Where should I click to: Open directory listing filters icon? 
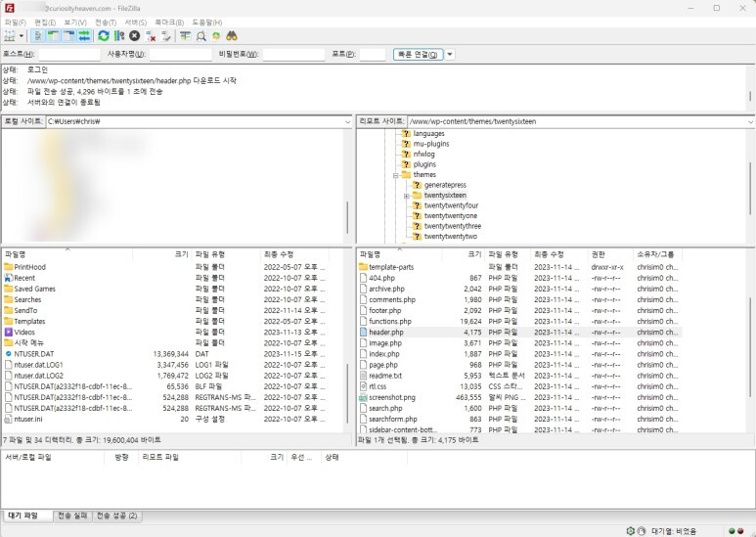[x=185, y=36]
